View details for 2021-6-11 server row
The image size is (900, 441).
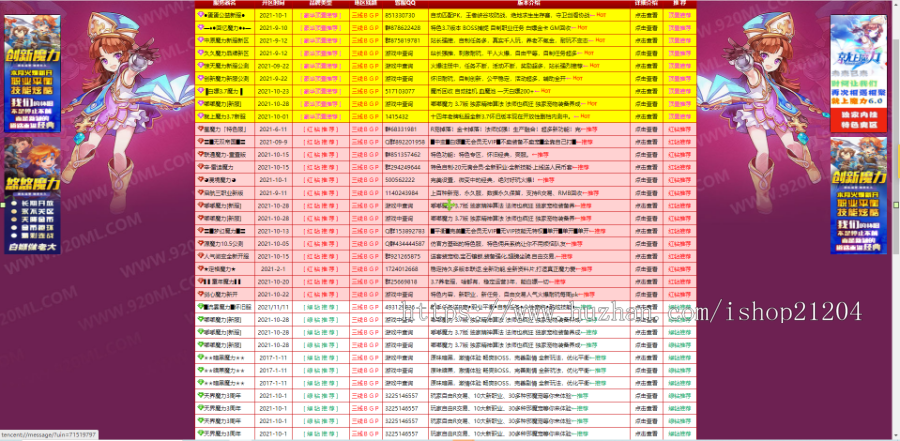(x=646, y=129)
